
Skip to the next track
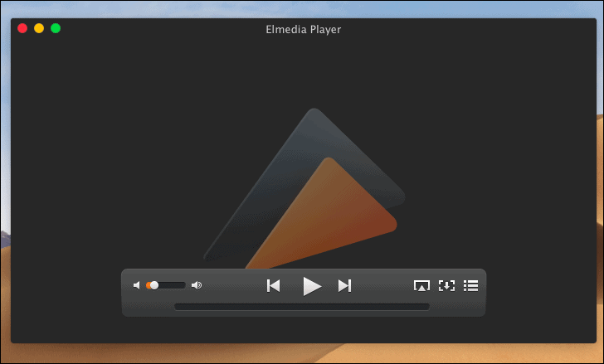coord(344,286)
